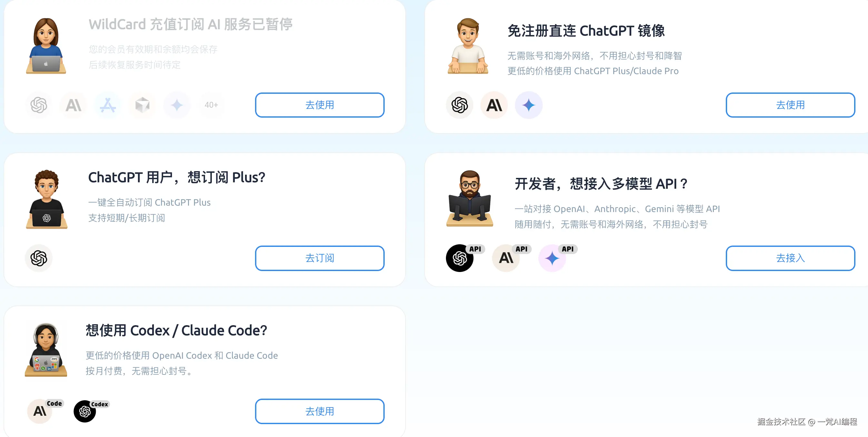Click the OpenAI icon in Plus subscription card
This screenshot has height=437, width=868.
point(39,258)
